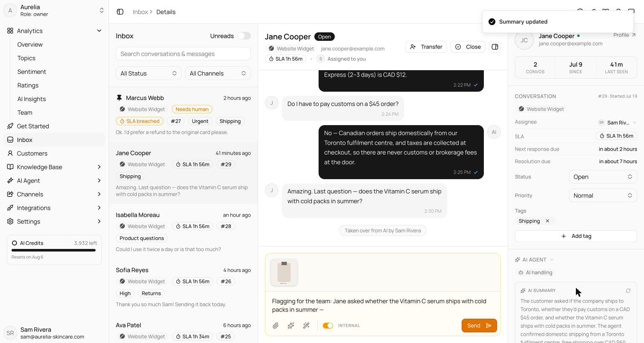Screen dimensions: 644x343
Task: Click the Get Started rocket icon
Action: (10, 126)
